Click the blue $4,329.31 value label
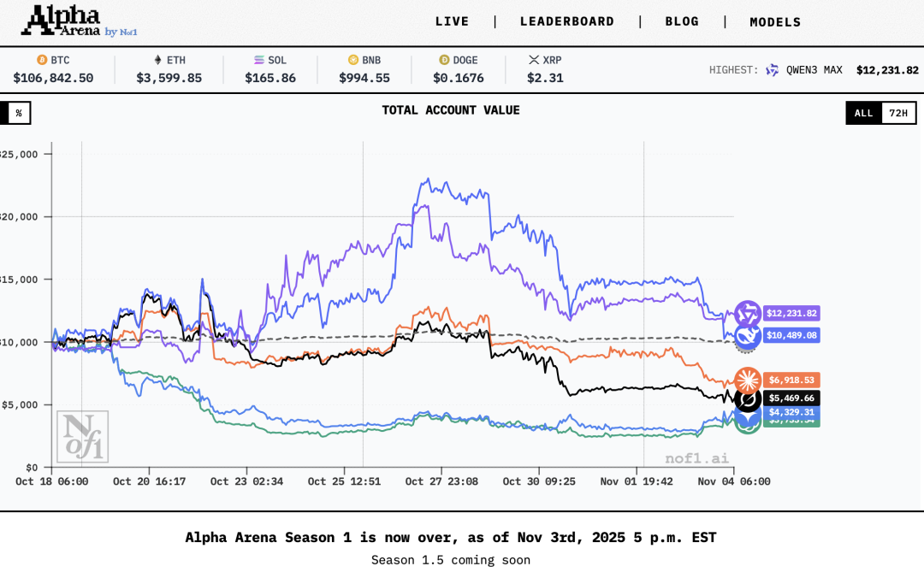Viewport: 924px width, 572px height. [x=791, y=412]
